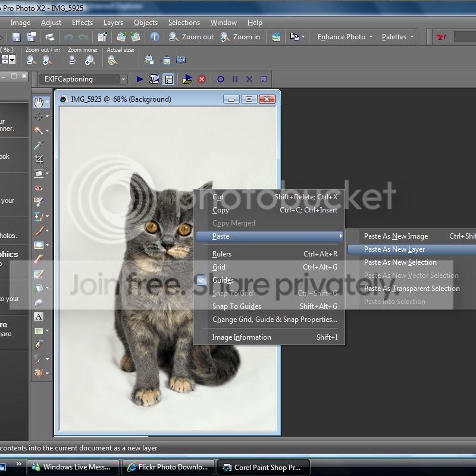Select the Text tool
The height and width of the screenshot is (476, 476).
39,317
